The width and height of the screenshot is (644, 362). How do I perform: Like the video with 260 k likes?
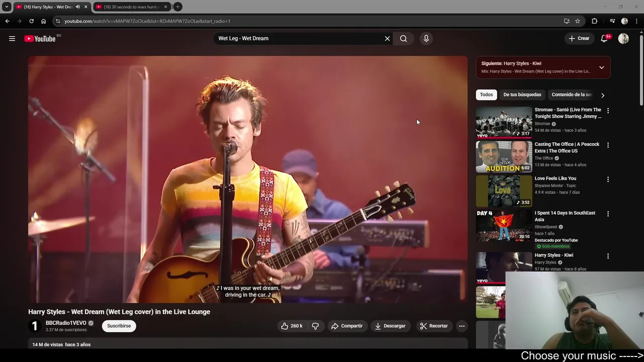pyautogui.click(x=292, y=326)
